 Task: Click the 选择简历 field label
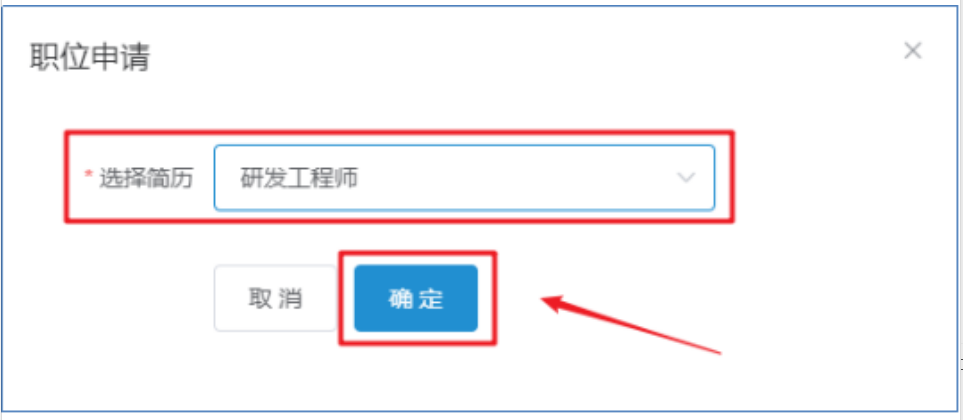coord(146,179)
